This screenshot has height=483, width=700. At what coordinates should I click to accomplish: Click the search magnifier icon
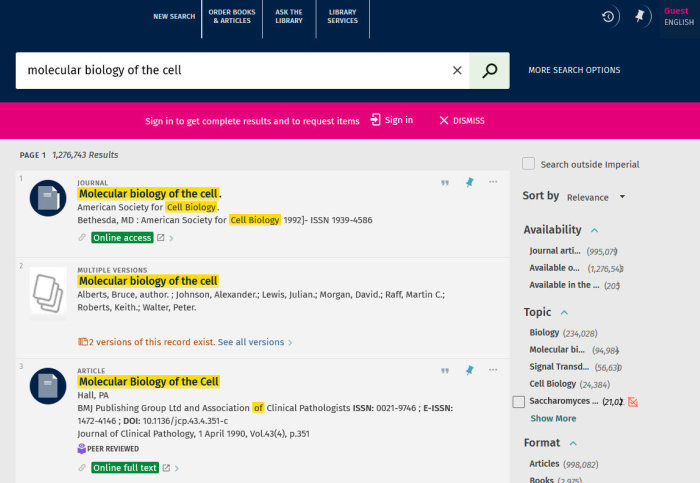[489, 70]
